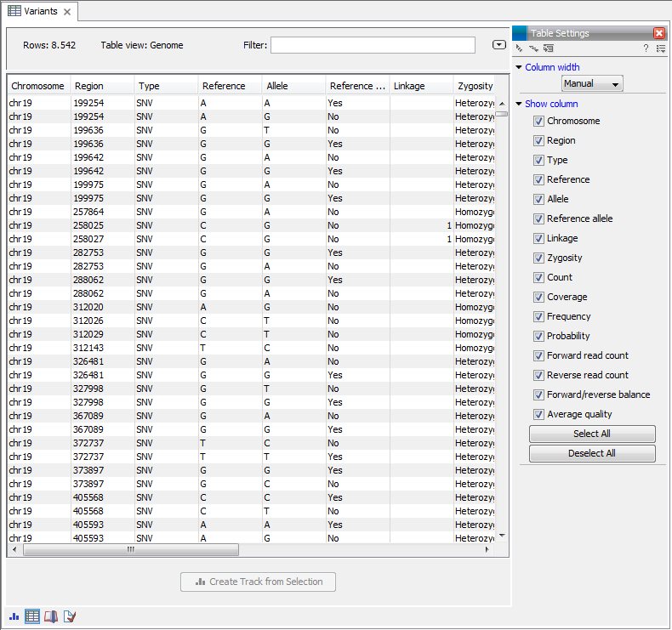Toggle Reverse read count checkbox
Viewport: 672px width, 630px height.
(538, 375)
